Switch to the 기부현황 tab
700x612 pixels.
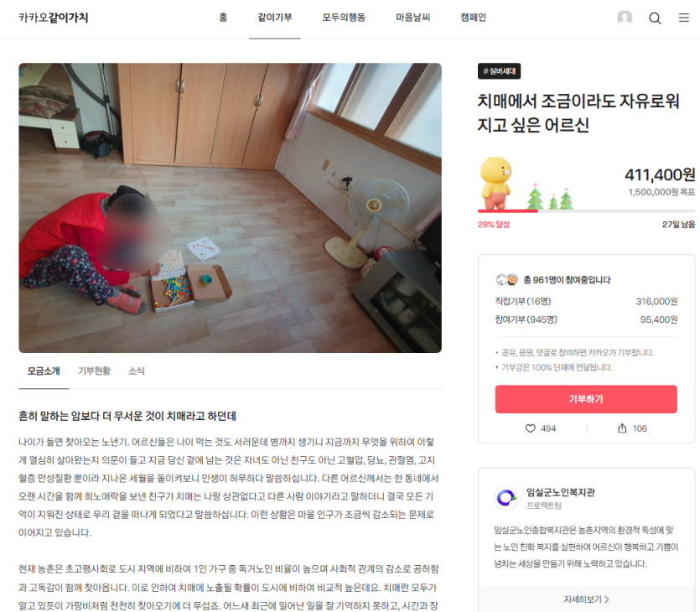click(x=94, y=371)
